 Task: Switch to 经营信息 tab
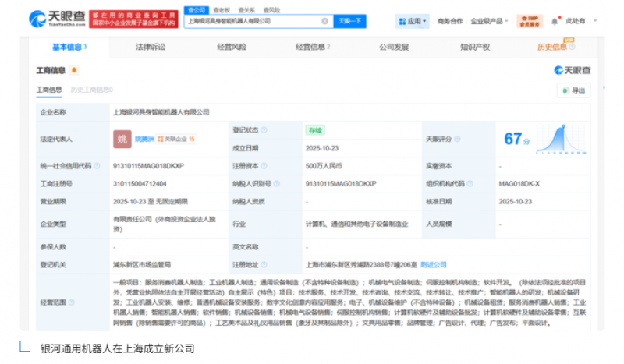pyautogui.click(x=313, y=47)
